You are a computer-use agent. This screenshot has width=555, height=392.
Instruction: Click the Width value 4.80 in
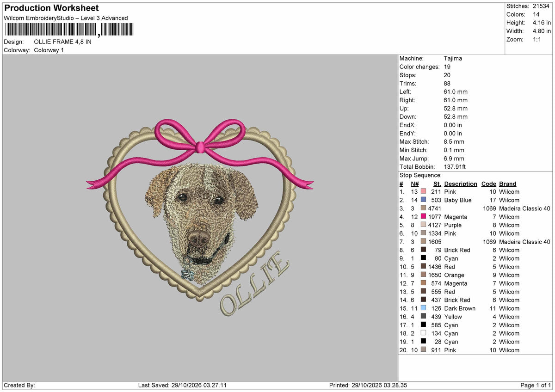pyautogui.click(x=542, y=31)
